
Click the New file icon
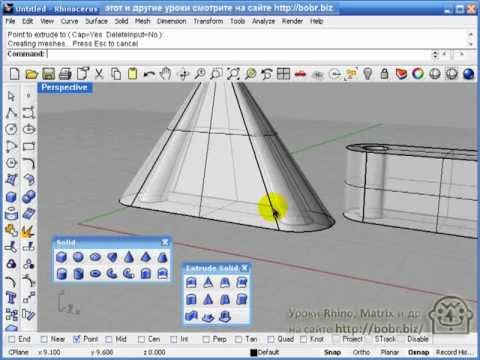14,74
